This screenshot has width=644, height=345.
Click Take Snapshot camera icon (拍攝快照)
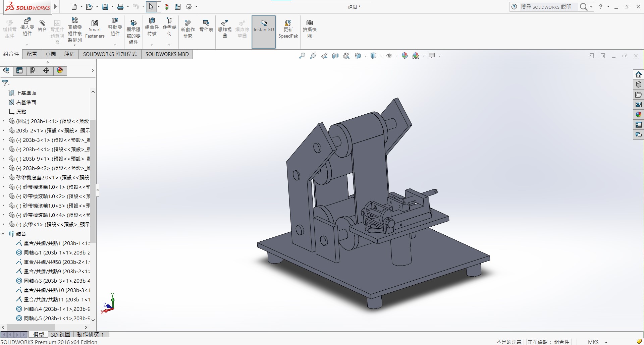[x=310, y=29]
